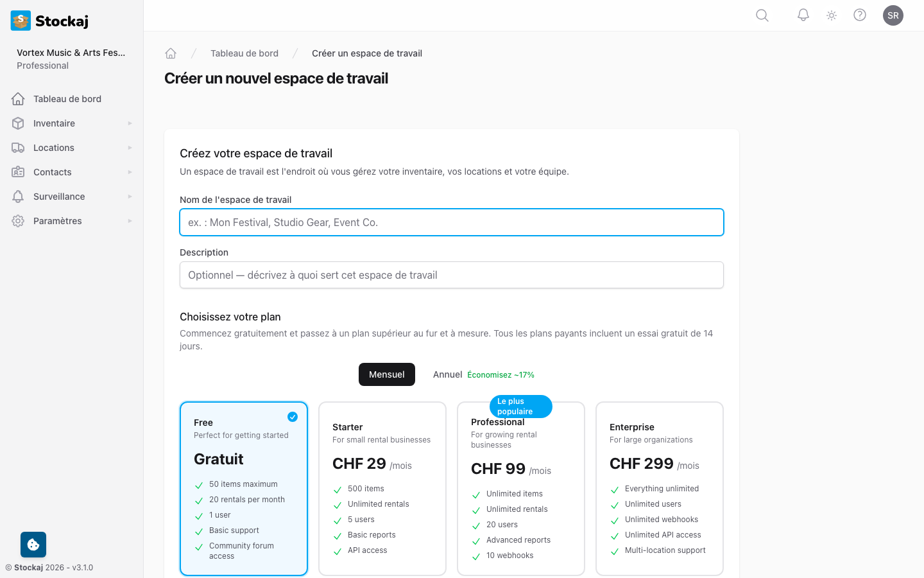Open the help question mark icon
This screenshot has height=578, width=924.
coord(860,15)
